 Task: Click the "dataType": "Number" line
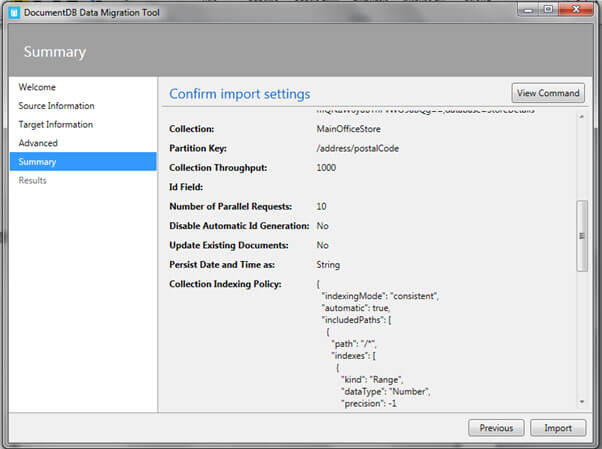[385, 392]
